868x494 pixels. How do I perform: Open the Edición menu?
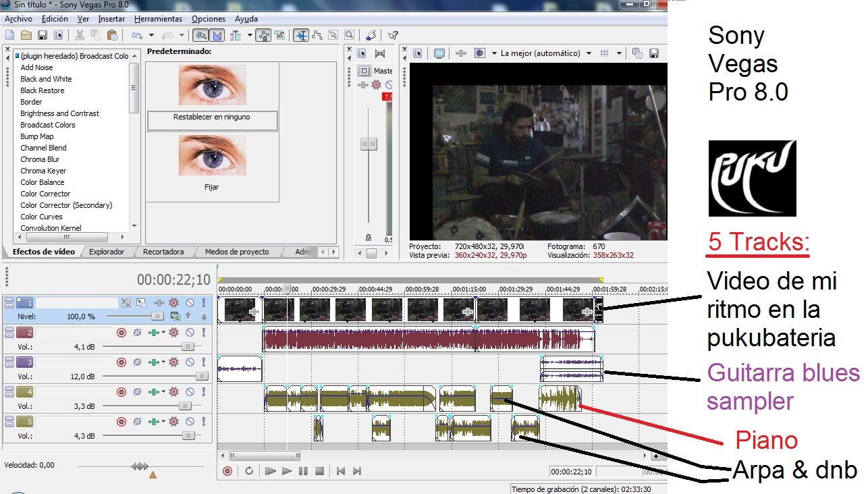[x=55, y=19]
